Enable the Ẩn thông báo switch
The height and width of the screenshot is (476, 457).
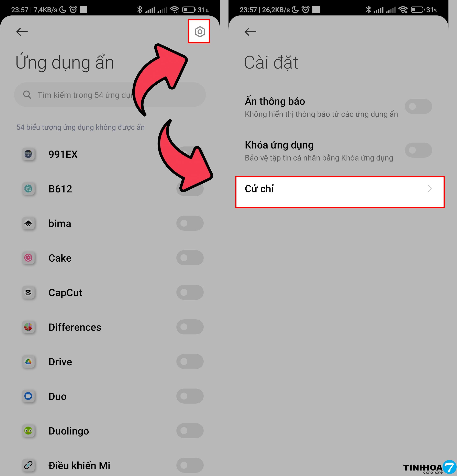coord(418,106)
